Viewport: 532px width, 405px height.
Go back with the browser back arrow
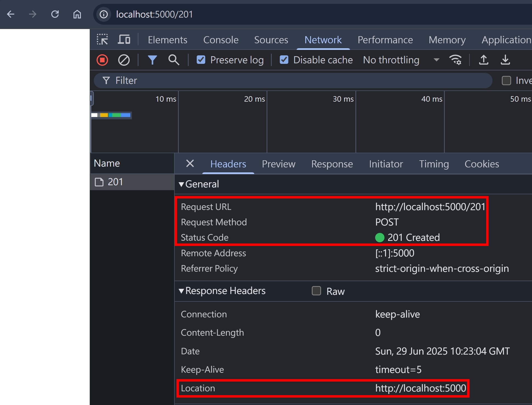pyautogui.click(x=11, y=14)
